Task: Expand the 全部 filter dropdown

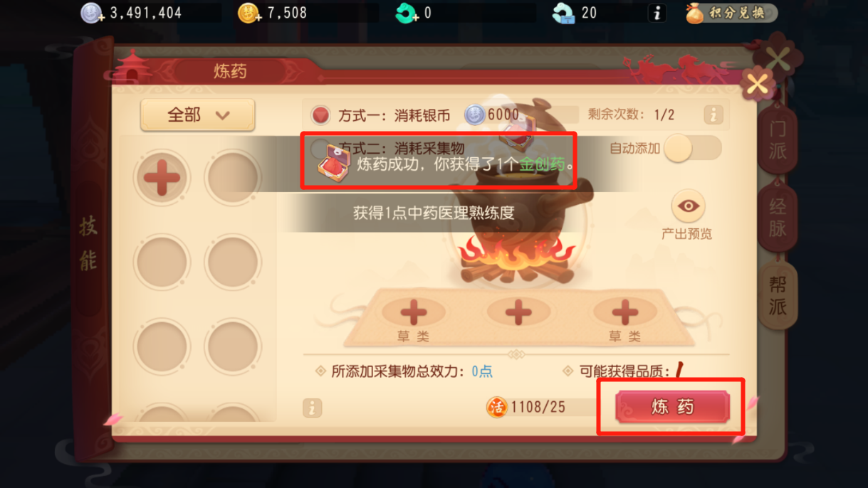Action: [197, 115]
